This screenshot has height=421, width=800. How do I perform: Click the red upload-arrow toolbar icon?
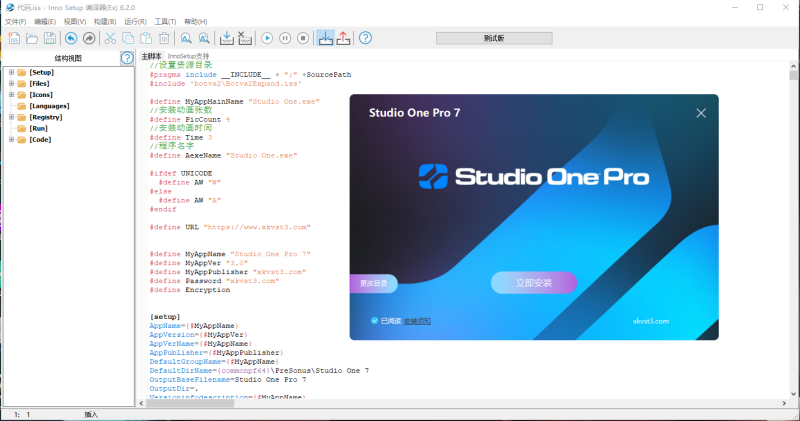(x=343, y=38)
